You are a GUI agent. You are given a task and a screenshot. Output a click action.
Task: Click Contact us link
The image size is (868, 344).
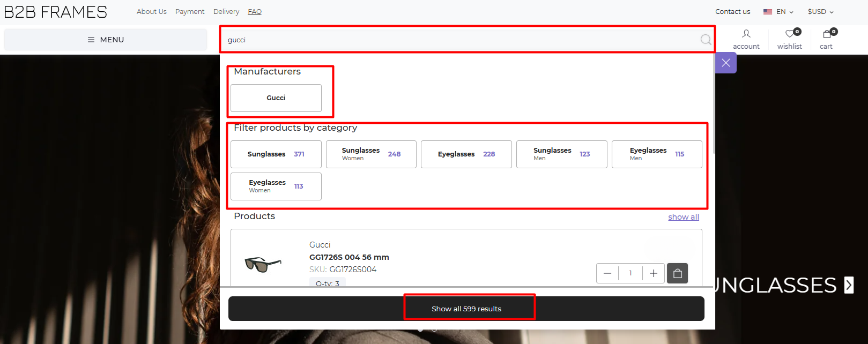[x=732, y=11]
